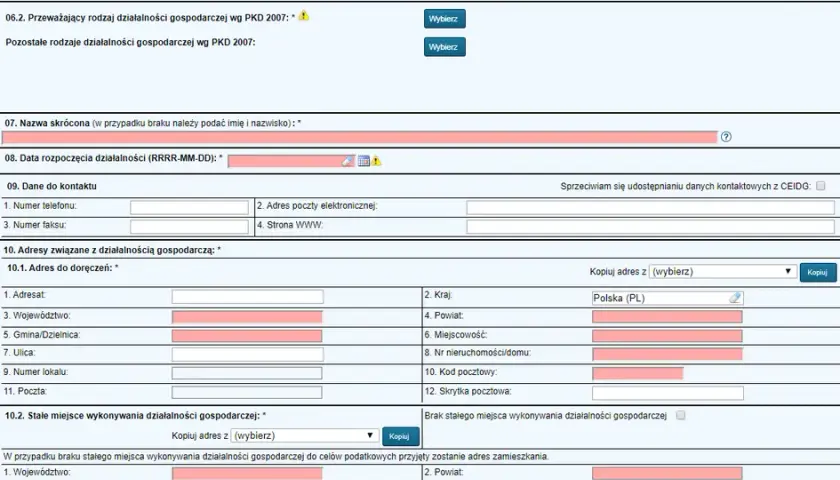The image size is (840, 480).
Task: Click '10.2. Stałe miejsce wykonywania działalności' label
Action: 136,416
